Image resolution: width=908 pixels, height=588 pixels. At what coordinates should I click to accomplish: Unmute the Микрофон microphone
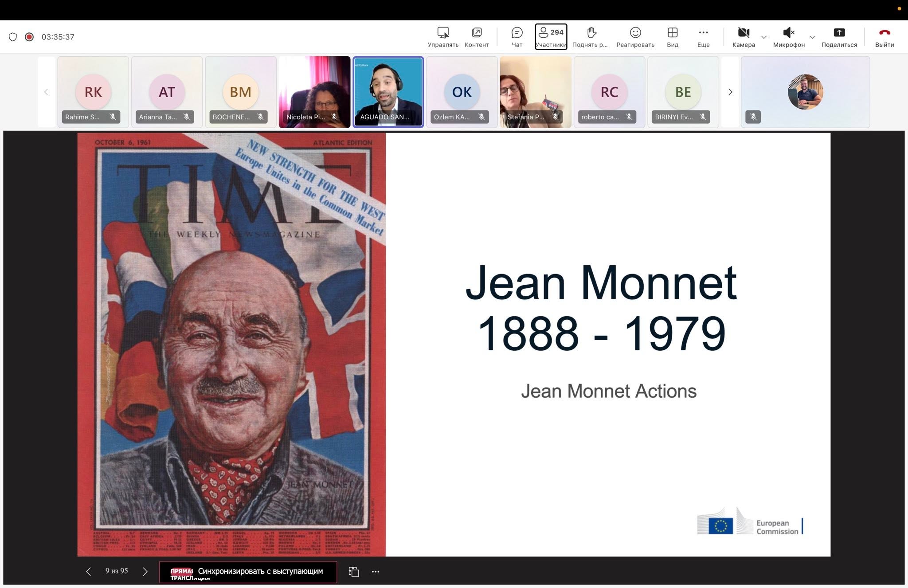coord(789,37)
